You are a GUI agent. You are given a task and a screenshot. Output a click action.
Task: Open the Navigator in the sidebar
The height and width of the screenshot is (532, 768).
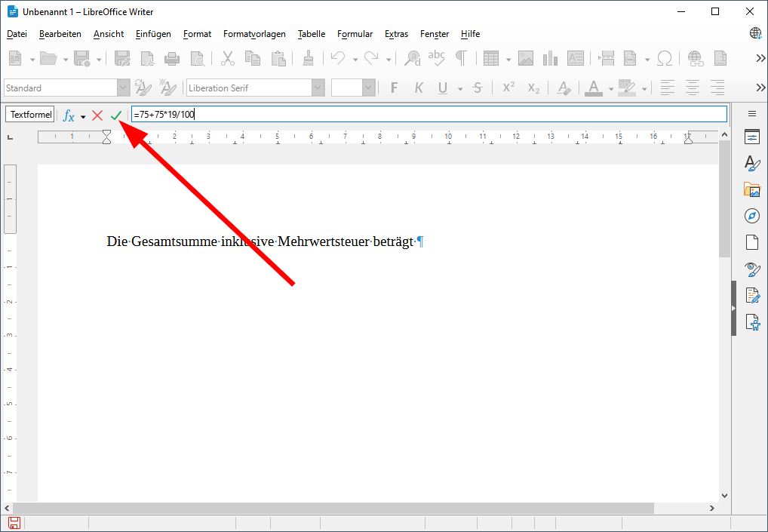[x=751, y=216]
